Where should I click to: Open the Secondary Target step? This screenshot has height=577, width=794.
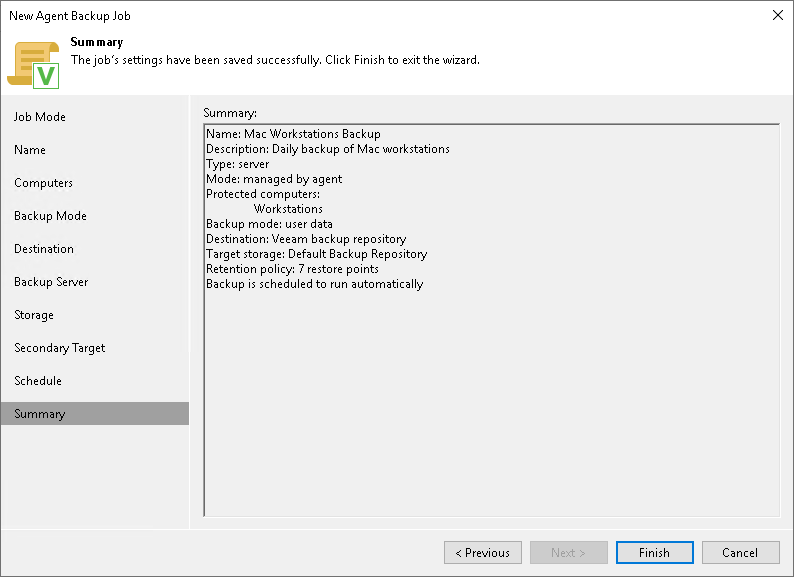pos(95,348)
